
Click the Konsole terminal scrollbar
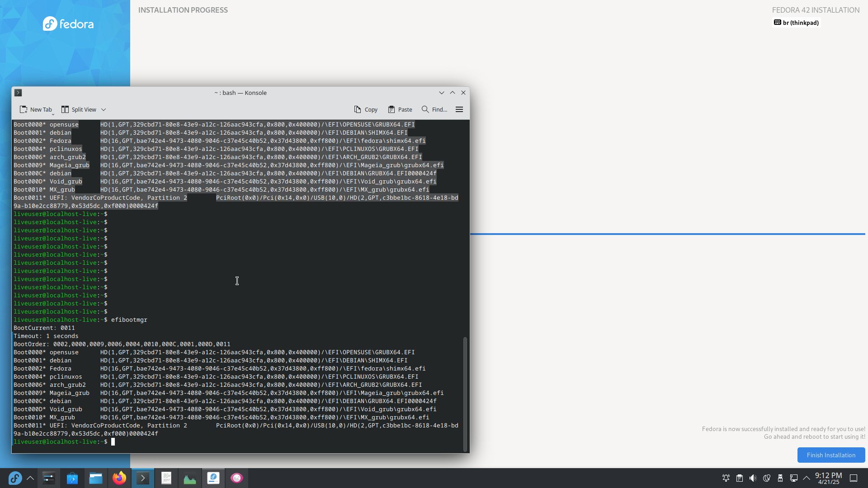click(465, 394)
